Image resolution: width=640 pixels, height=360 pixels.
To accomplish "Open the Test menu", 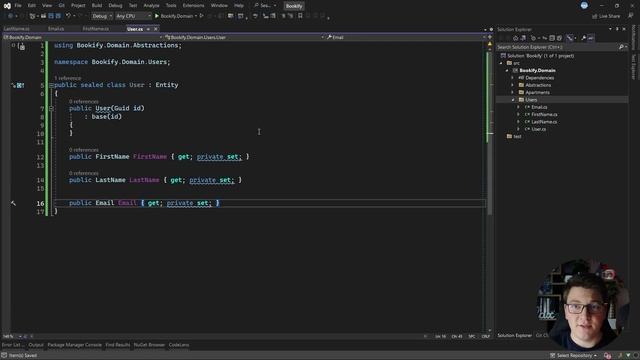I will 133,6.
